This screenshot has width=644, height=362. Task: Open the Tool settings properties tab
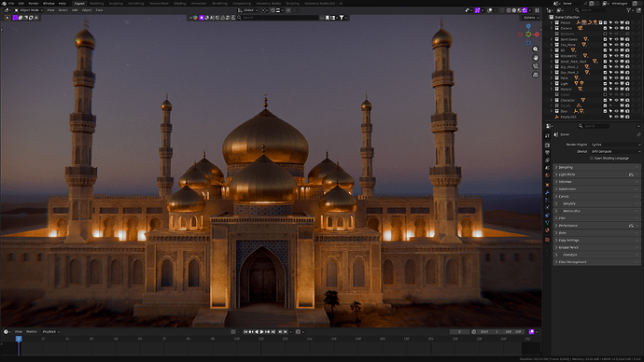547,135
